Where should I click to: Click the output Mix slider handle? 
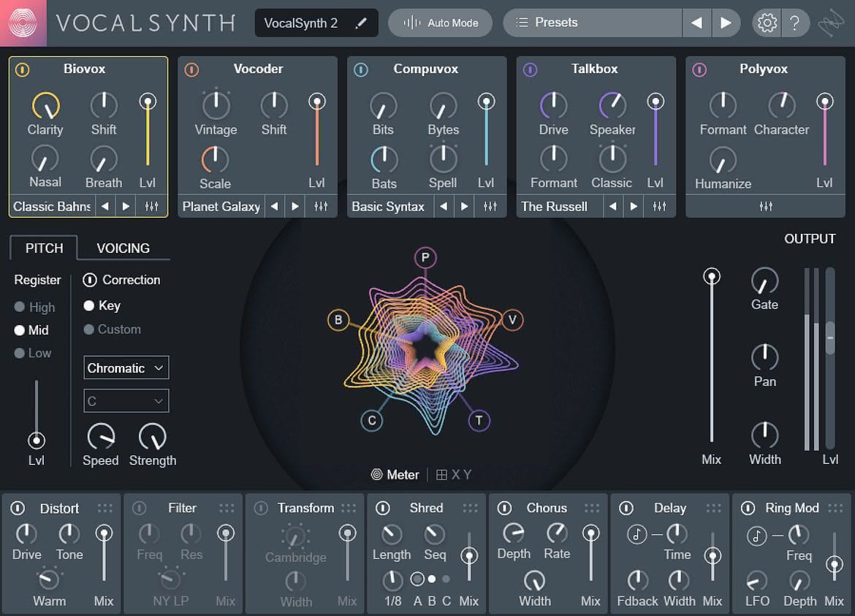[711, 276]
